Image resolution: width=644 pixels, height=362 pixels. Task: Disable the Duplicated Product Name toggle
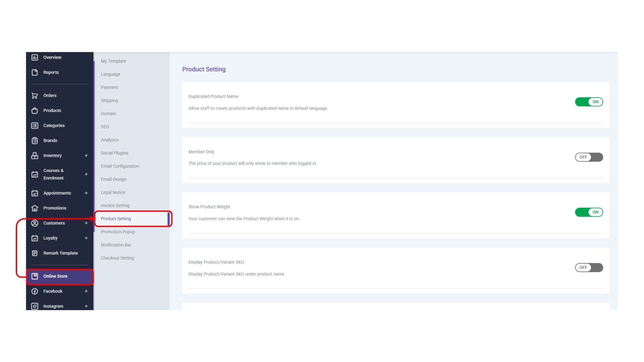(589, 102)
